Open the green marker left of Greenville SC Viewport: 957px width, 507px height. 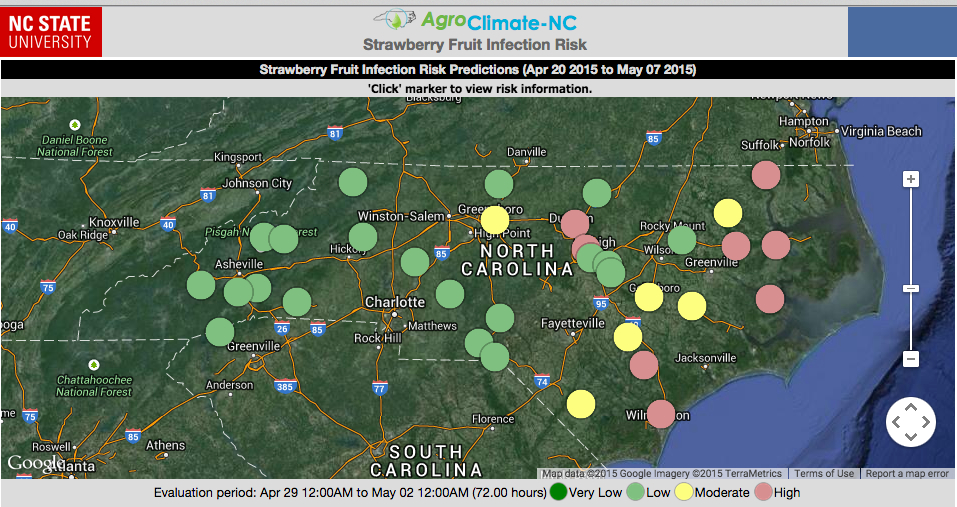pos(220,332)
